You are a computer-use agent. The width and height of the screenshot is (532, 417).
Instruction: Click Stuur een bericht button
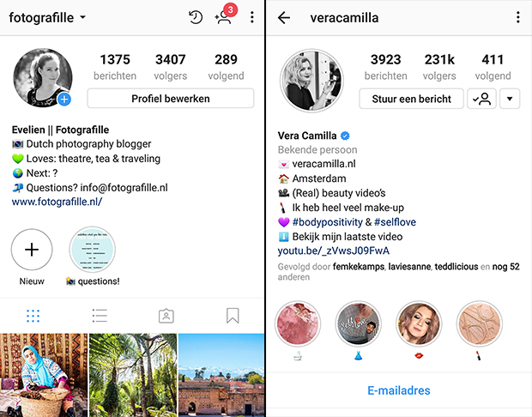[x=411, y=99]
